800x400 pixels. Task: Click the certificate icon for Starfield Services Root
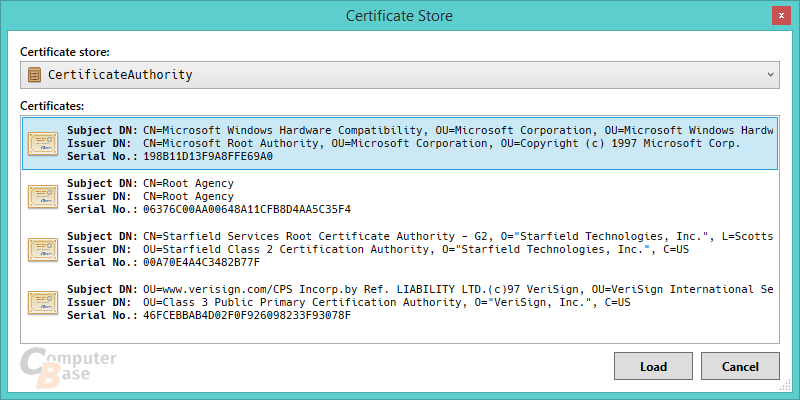click(x=43, y=249)
